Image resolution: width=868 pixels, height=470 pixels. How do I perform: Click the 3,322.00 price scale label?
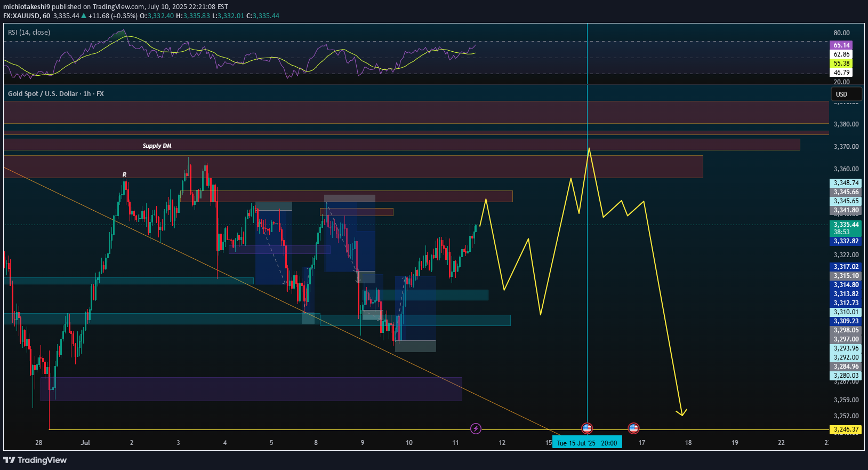tap(846, 255)
